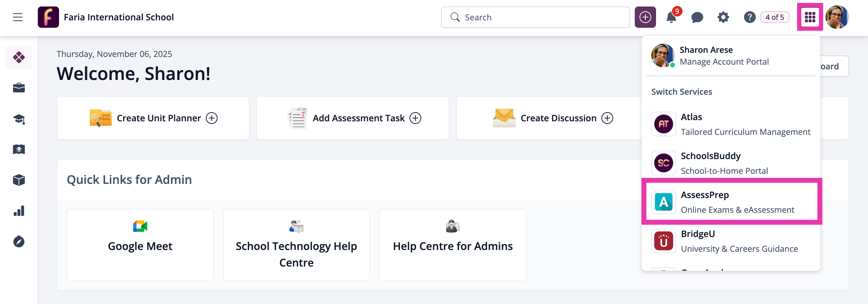868x304 pixels.
Task: Click the Google Meet camera icon
Action: point(140,226)
